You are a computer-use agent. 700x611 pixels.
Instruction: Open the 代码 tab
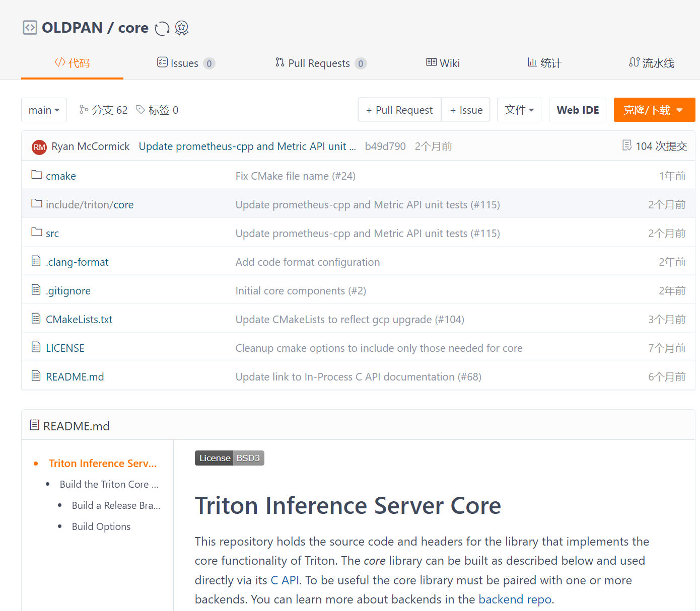(x=72, y=63)
